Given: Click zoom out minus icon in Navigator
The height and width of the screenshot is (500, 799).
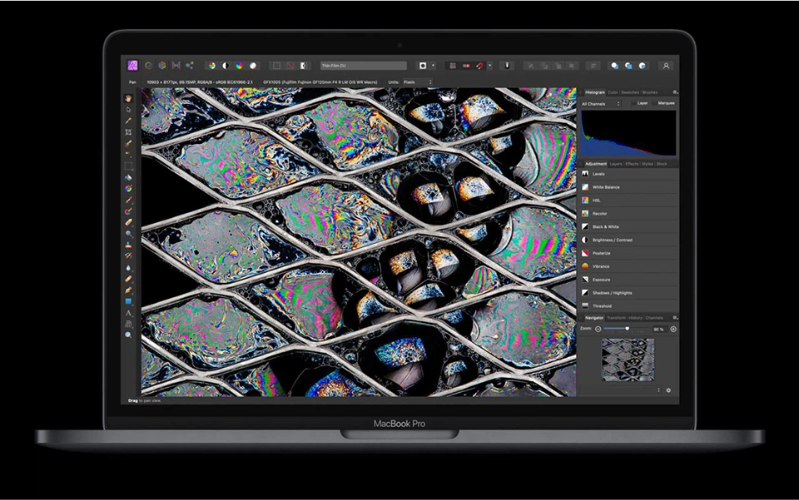Looking at the screenshot, I should point(598,328).
